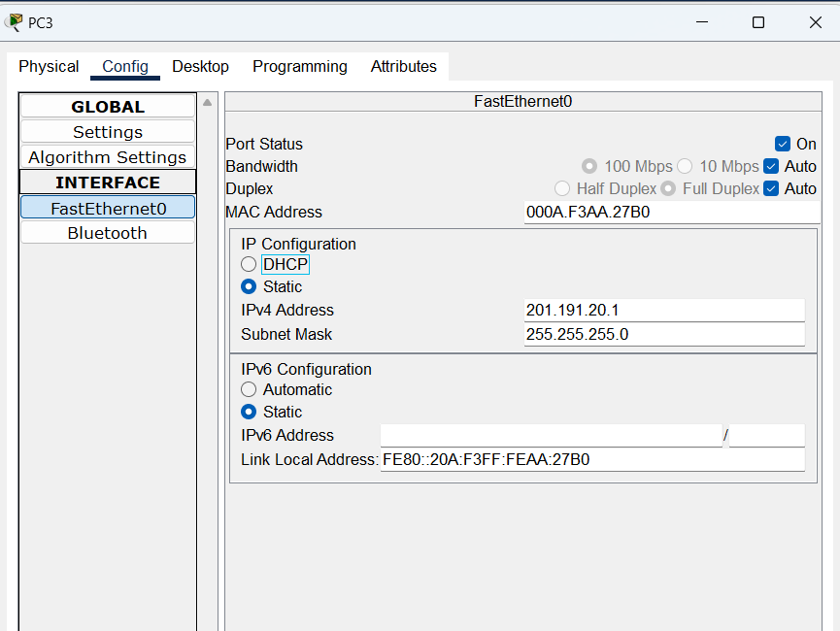Select the Bluetooth interface

pos(108,233)
